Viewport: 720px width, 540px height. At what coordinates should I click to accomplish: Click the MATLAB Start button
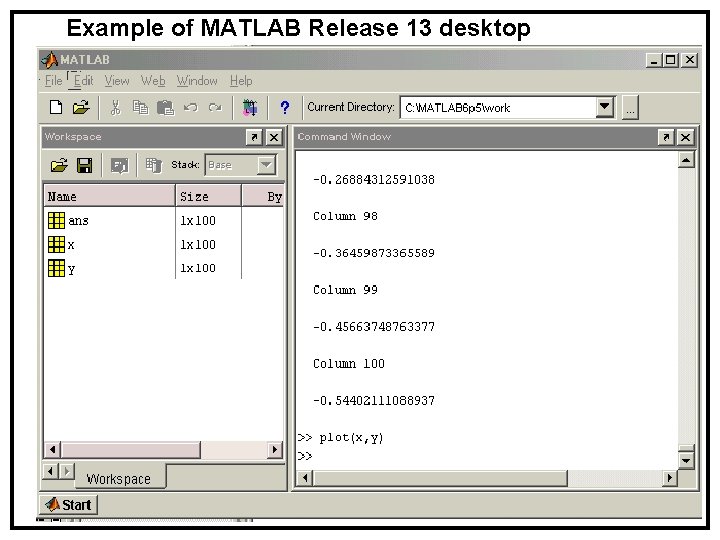(x=69, y=505)
